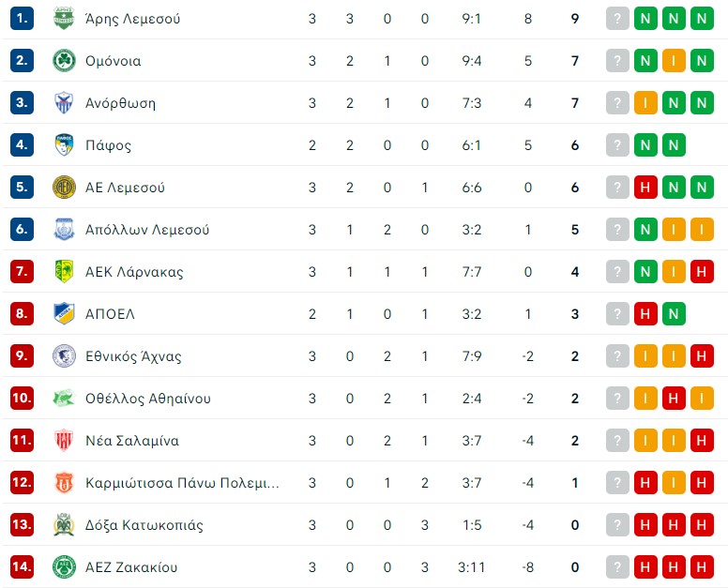This screenshot has height=588, width=728.
Task: Open the Απόλλων Λεμεσού team page
Action: [146, 230]
